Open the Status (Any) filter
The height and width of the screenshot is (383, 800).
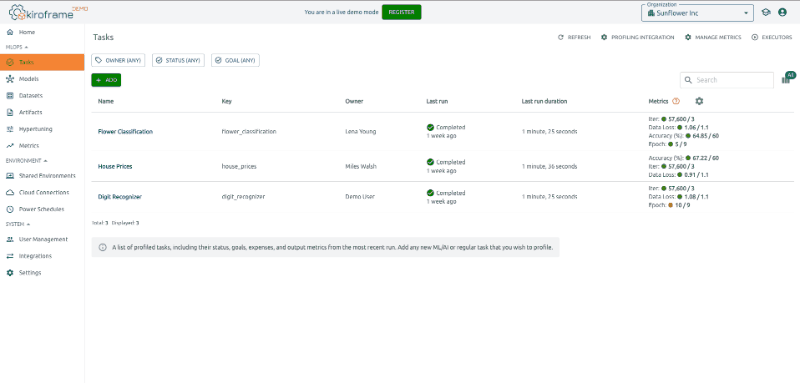(178, 60)
